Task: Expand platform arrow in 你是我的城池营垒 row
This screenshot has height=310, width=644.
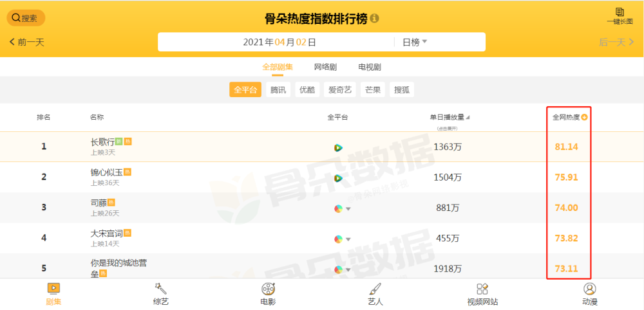Action: point(348,269)
